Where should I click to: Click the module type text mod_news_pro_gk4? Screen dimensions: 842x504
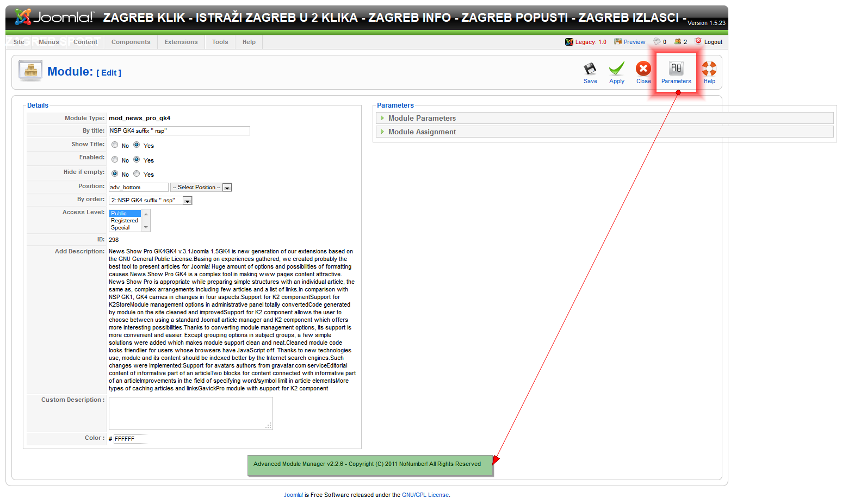[140, 118]
